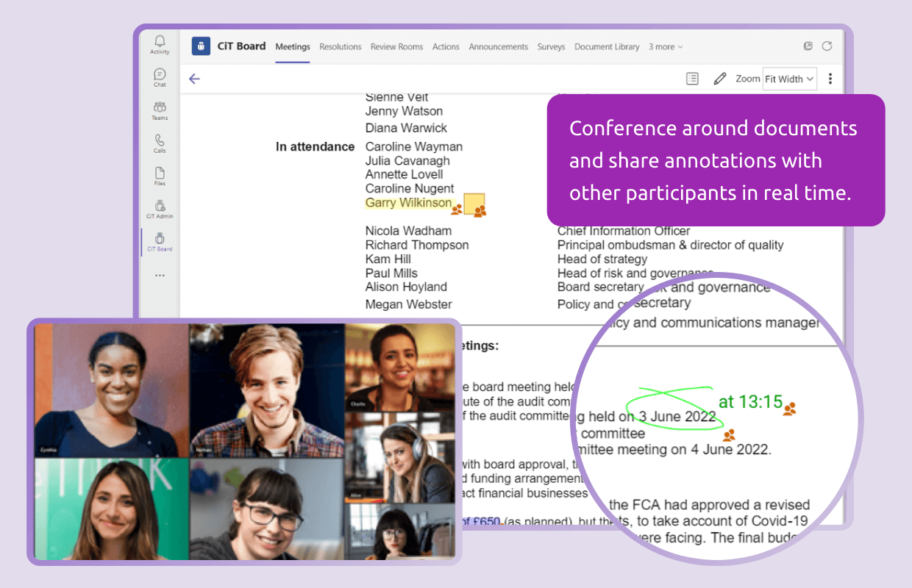The width and height of the screenshot is (912, 588).
Task: Open the Activity bell icon in sidebar
Action: coord(159,42)
